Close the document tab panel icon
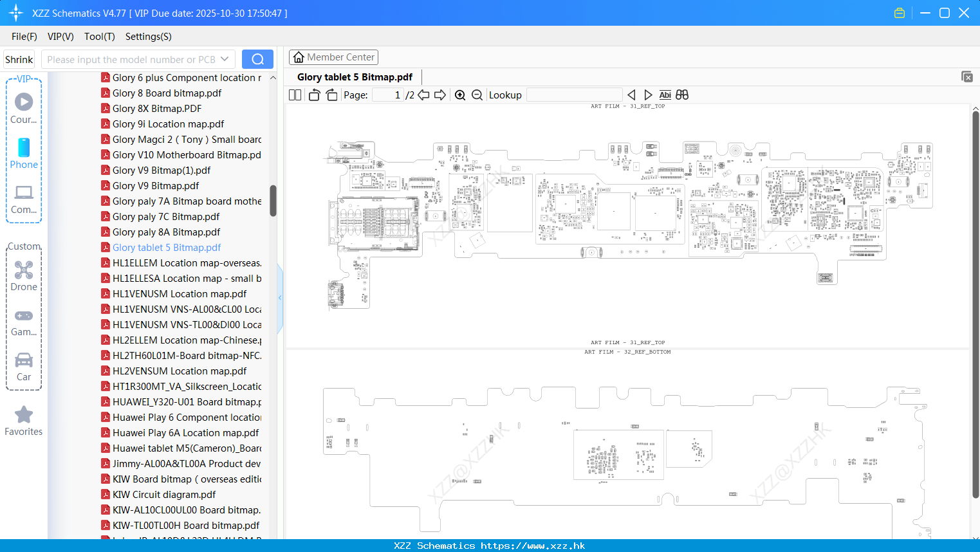Screen dimensions: 980x552 point(967,77)
